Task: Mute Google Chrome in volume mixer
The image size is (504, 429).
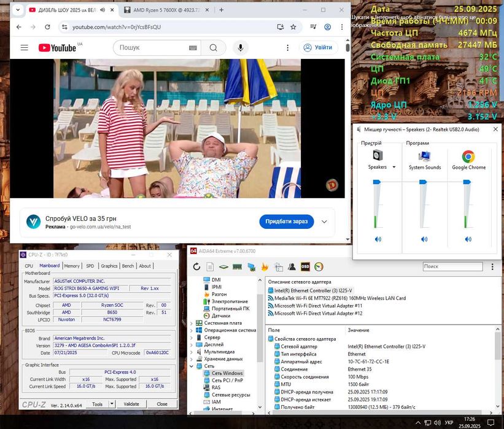Action: (x=468, y=239)
